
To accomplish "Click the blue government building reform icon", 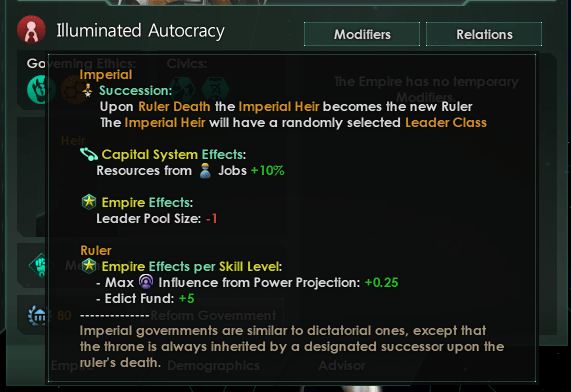I will coord(37,315).
